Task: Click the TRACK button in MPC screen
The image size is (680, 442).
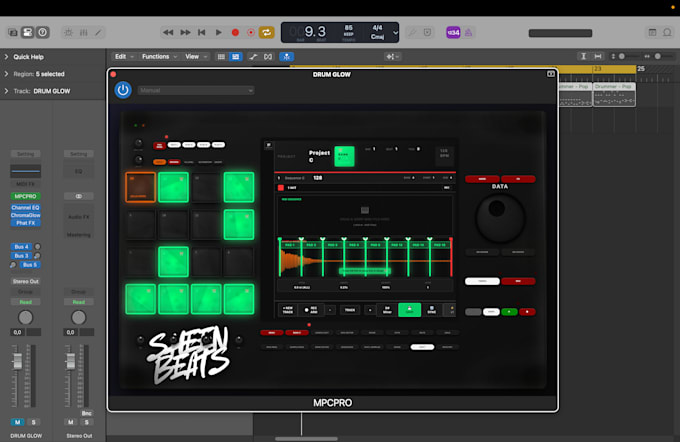Action: 350,310
